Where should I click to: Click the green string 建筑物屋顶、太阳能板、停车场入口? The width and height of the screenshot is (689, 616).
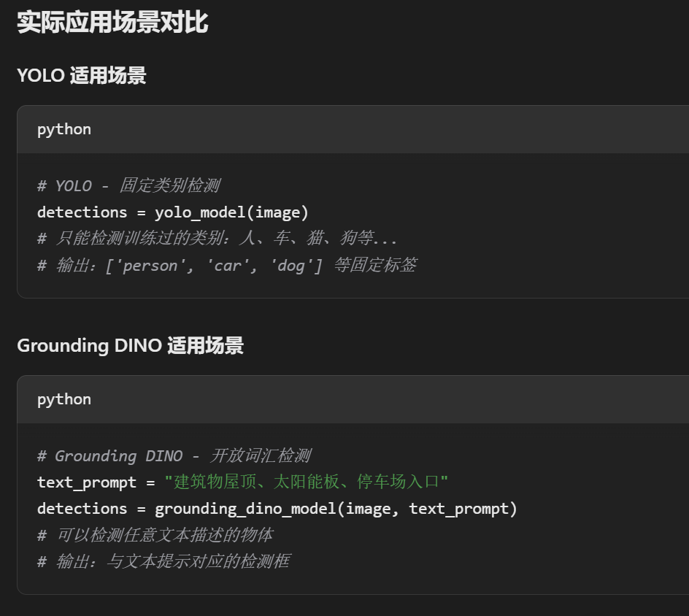[306, 482]
